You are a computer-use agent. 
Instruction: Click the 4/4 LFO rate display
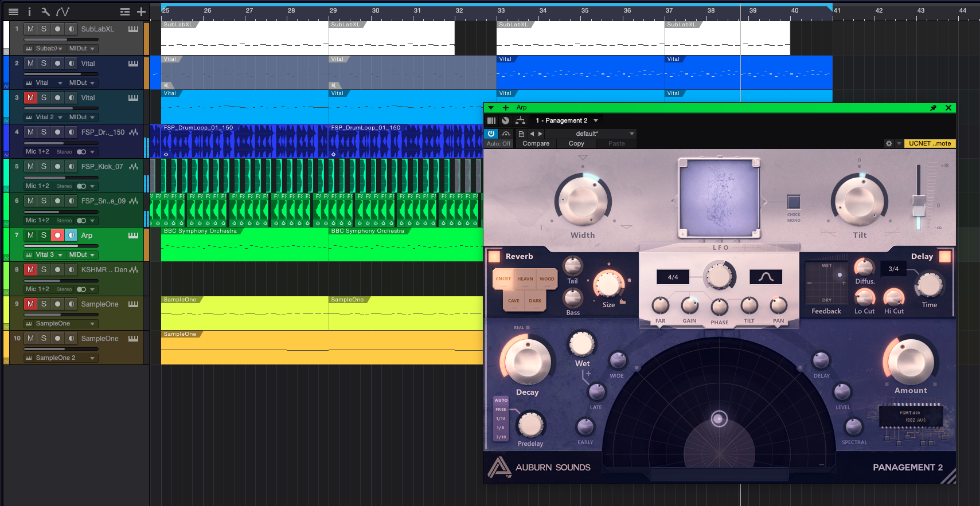(673, 277)
